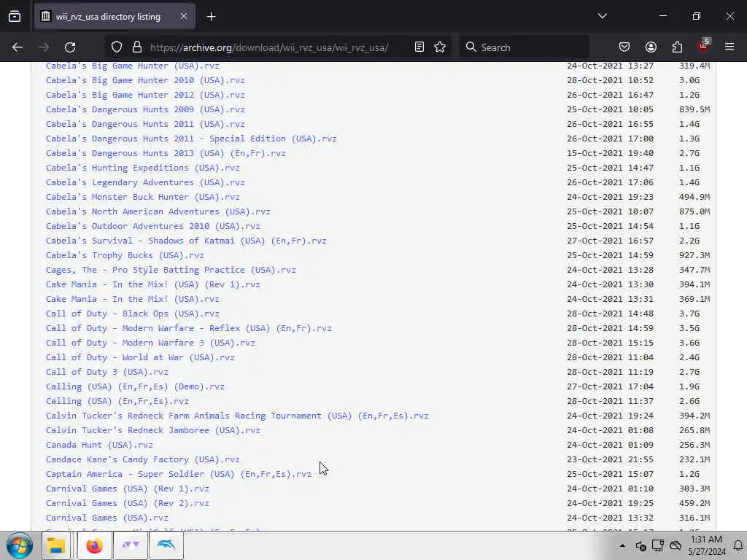Click the 3.7G size of Black Ops row
Screen dimensions: 747x560
tap(689, 314)
